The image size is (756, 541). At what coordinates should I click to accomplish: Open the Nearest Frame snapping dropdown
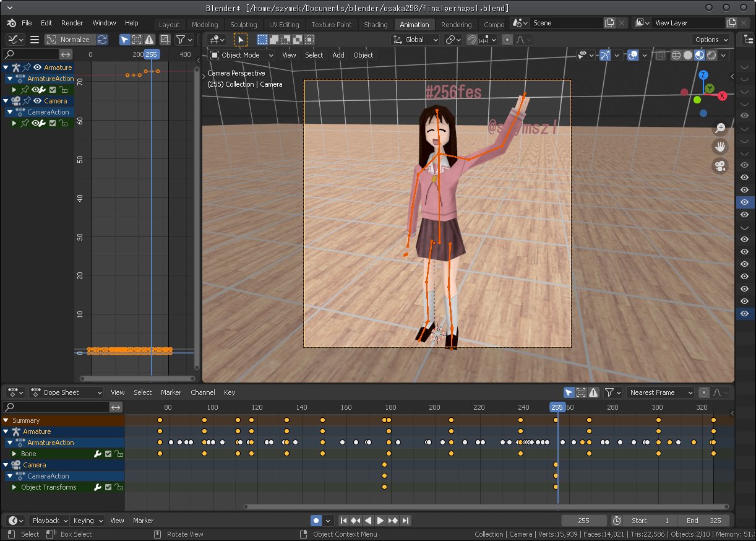(x=659, y=392)
